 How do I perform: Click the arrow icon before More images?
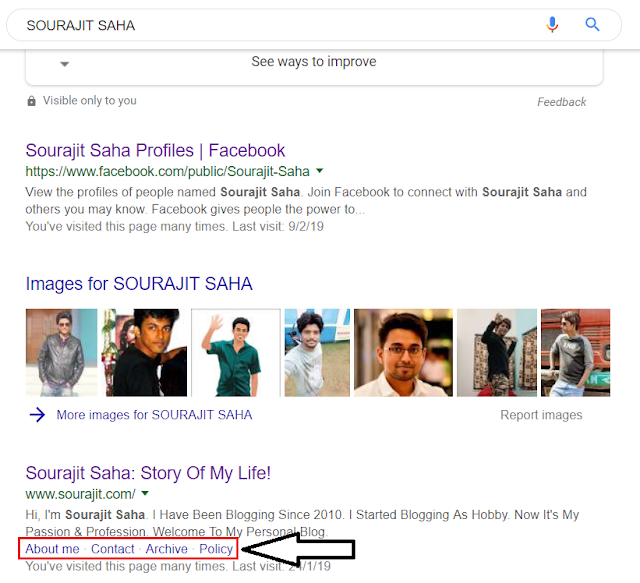click(37, 415)
